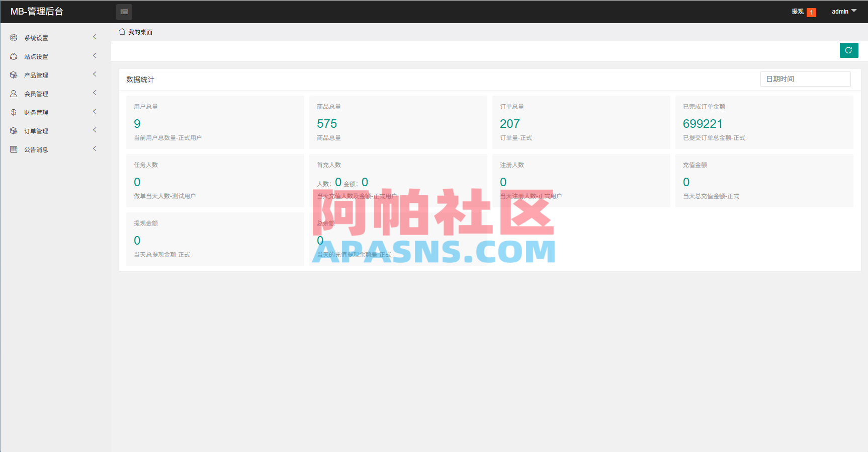The height and width of the screenshot is (452, 868).
Task: Click the home icon in breadcrumb
Action: point(122,32)
